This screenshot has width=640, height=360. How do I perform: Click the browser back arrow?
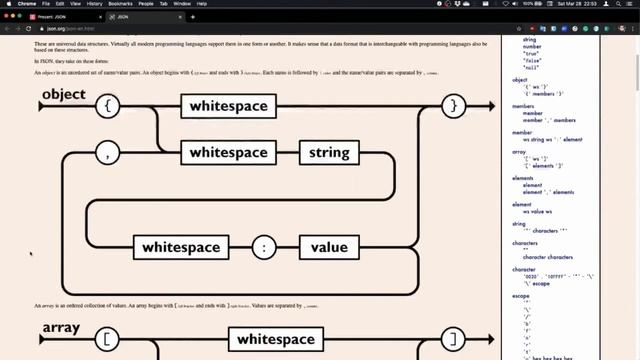click(7, 29)
